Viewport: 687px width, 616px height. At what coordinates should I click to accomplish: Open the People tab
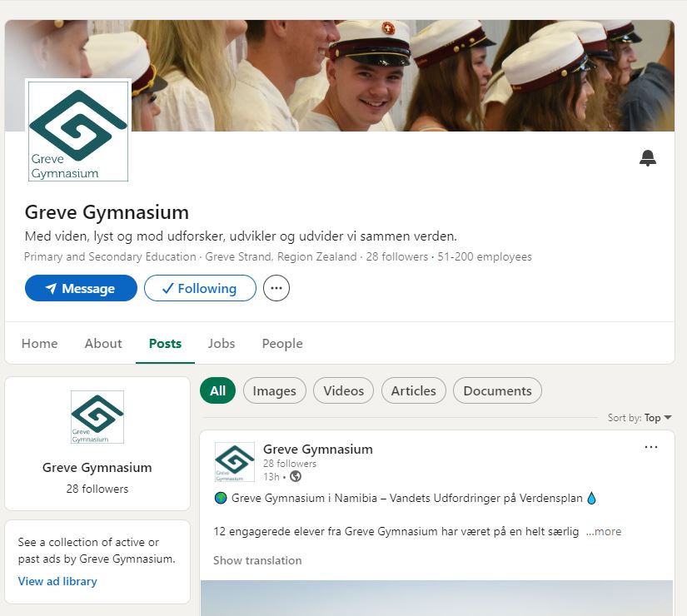pos(282,344)
